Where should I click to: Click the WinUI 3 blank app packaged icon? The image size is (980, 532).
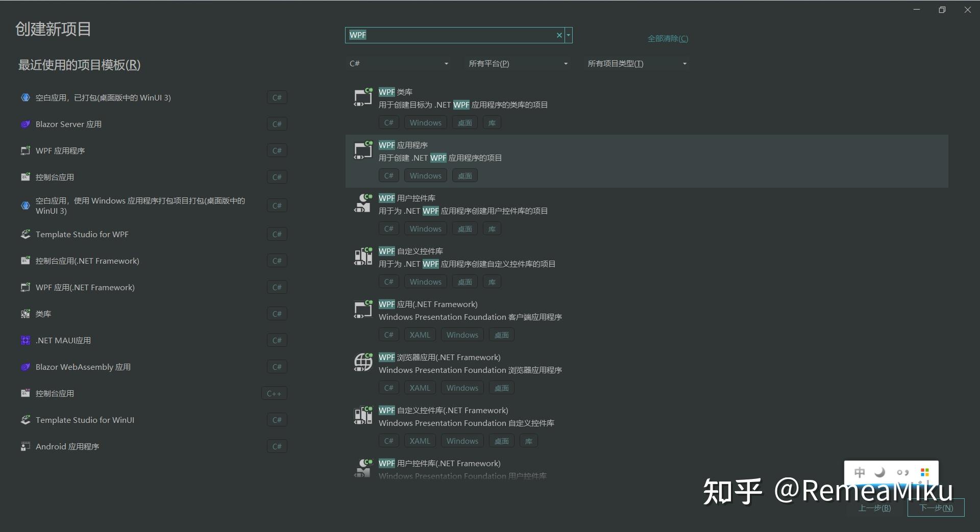pyautogui.click(x=26, y=97)
